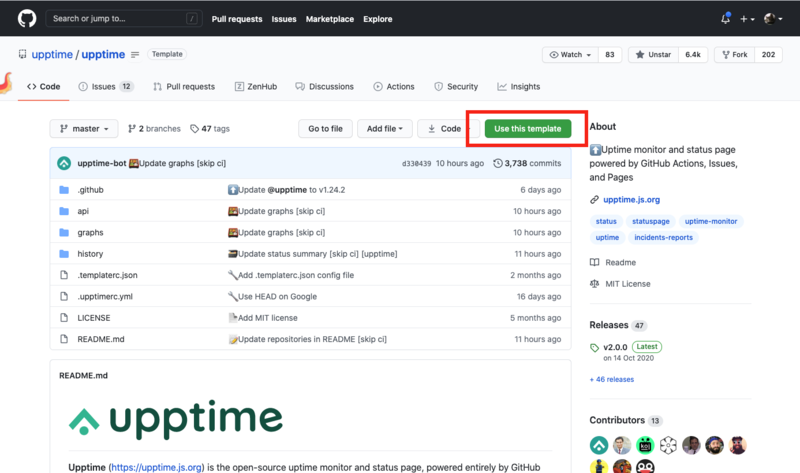This screenshot has width=800, height=473.
Task: Fork the repository
Action: (735, 55)
